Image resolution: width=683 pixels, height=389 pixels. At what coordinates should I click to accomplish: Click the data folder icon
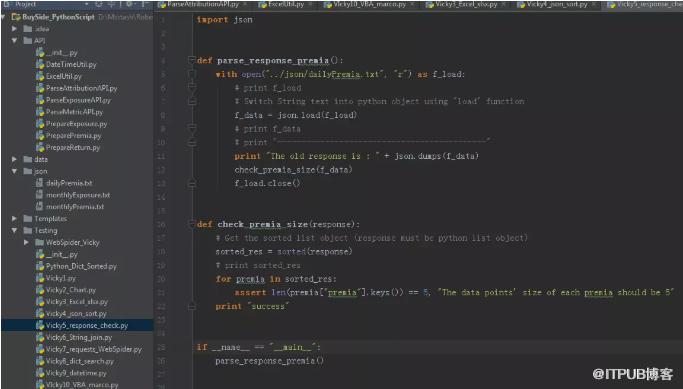(x=28, y=159)
